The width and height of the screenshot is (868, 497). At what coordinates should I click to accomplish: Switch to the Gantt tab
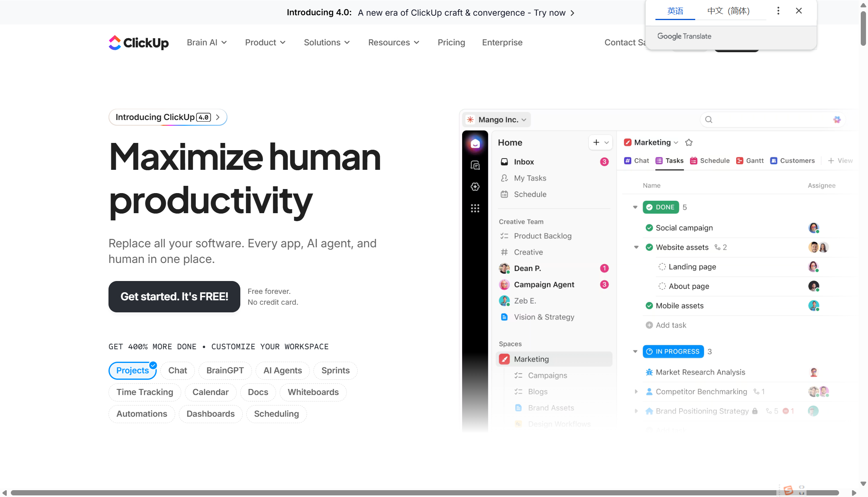750,161
